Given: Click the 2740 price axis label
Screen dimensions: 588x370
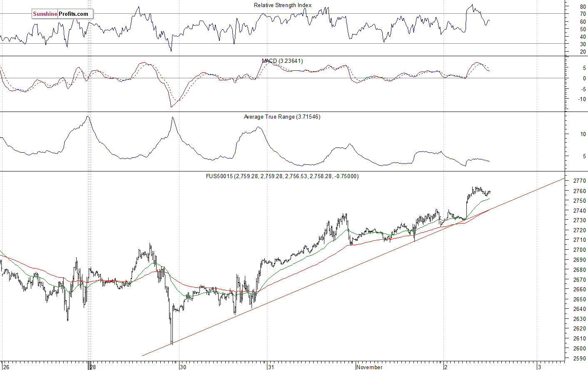Looking at the screenshot, I should click(580, 211).
